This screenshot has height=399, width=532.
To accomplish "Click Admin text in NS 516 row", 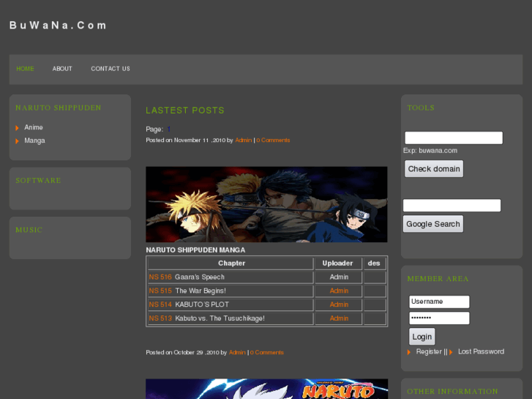I will click(x=339, y=277).
